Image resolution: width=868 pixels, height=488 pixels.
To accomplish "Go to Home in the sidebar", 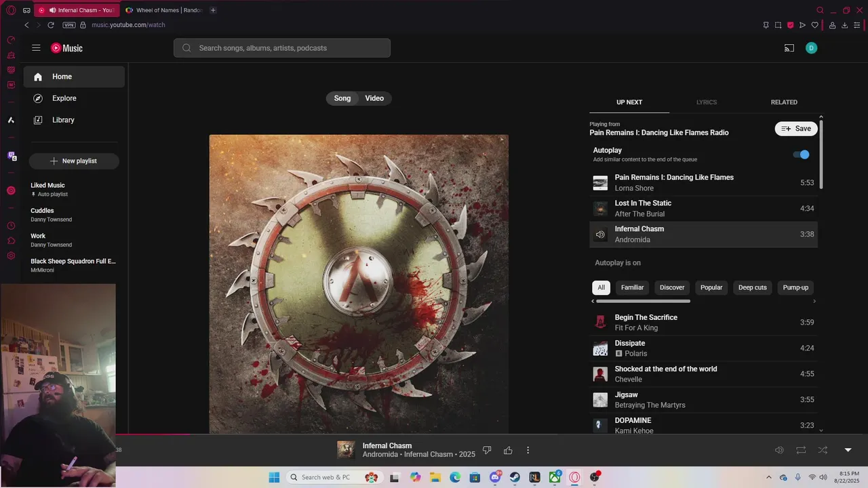I will pos(74,77).
